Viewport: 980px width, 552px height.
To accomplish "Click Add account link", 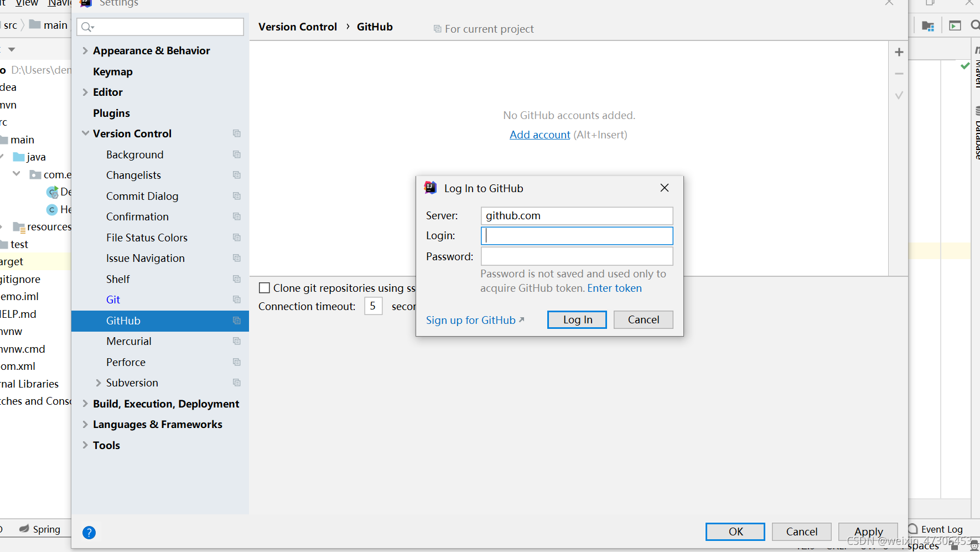I will [x=540, y=135].
